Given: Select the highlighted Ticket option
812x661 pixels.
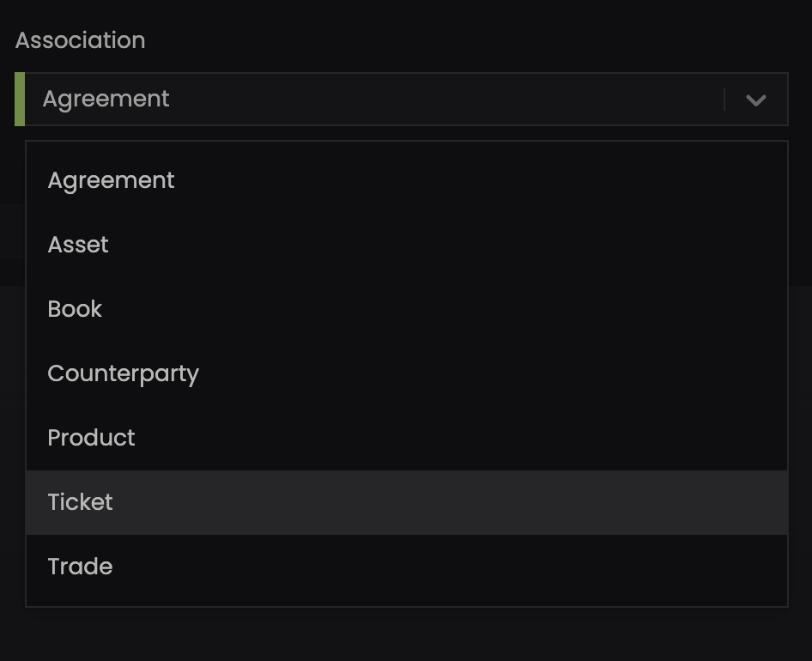Looking at the screenshot, I should click(x=81, y=502).
